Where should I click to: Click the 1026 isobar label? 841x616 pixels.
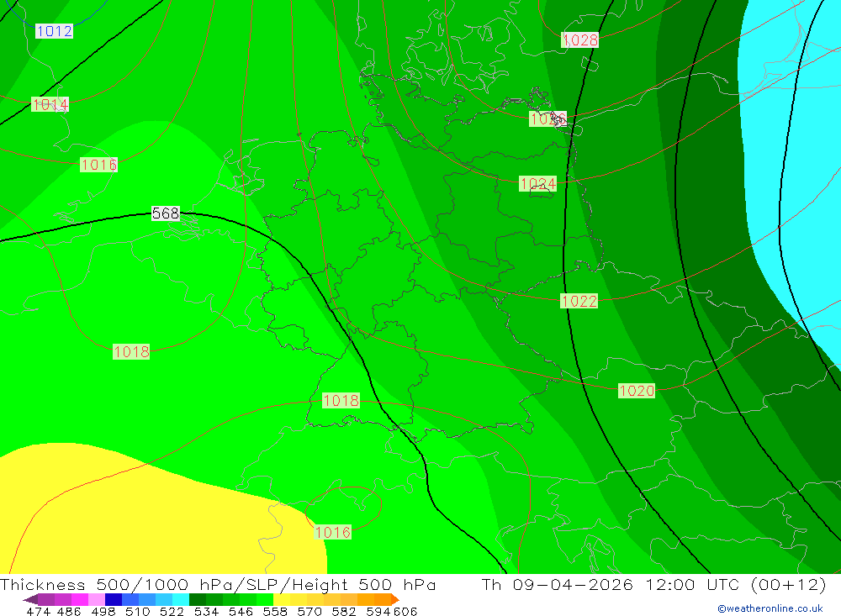click(547, 119)
